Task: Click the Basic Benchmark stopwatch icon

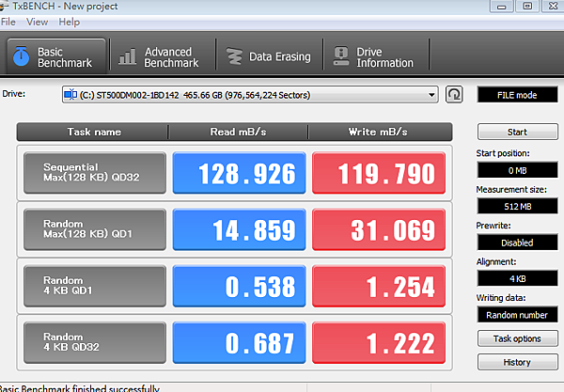Action: click(x=22, y=56)
